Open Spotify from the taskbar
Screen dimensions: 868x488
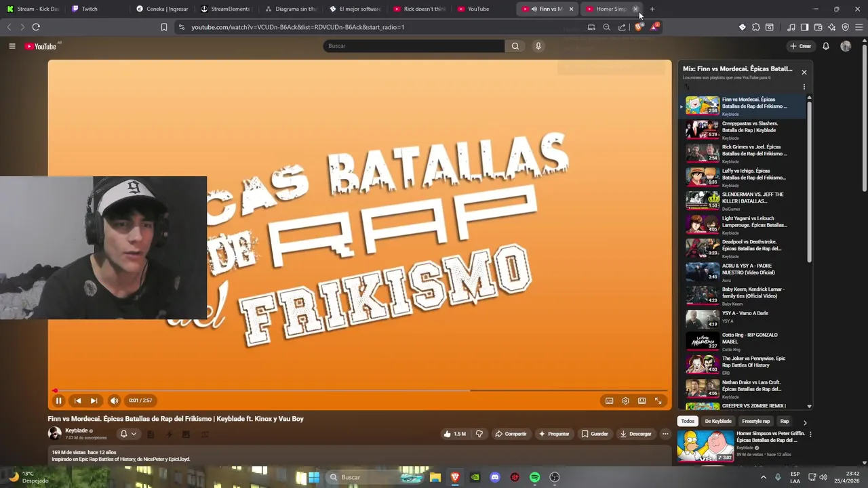point(534,477)
